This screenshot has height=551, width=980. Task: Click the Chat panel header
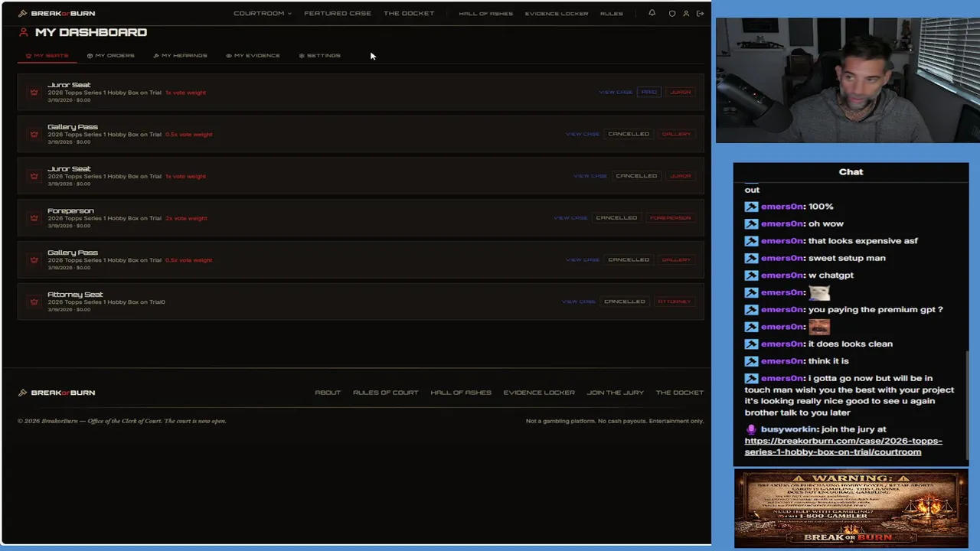tap(851, 172)
